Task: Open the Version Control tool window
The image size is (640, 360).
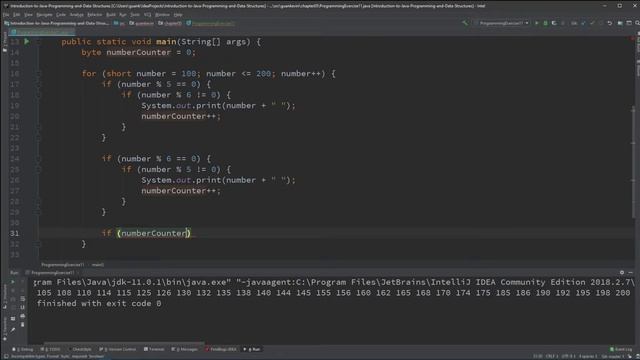Action: [118, 349]
